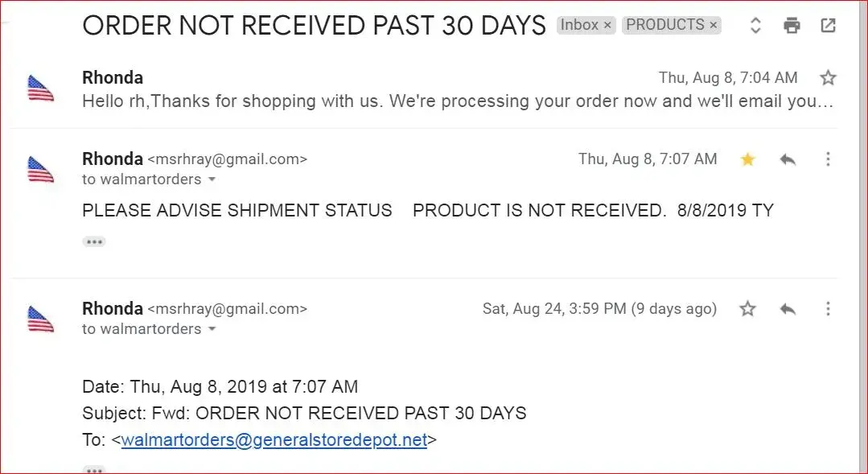The width and height of the screenshot is (868, 474).
Task: Open more options for 7:07 AM message
Action: [828, 159]
